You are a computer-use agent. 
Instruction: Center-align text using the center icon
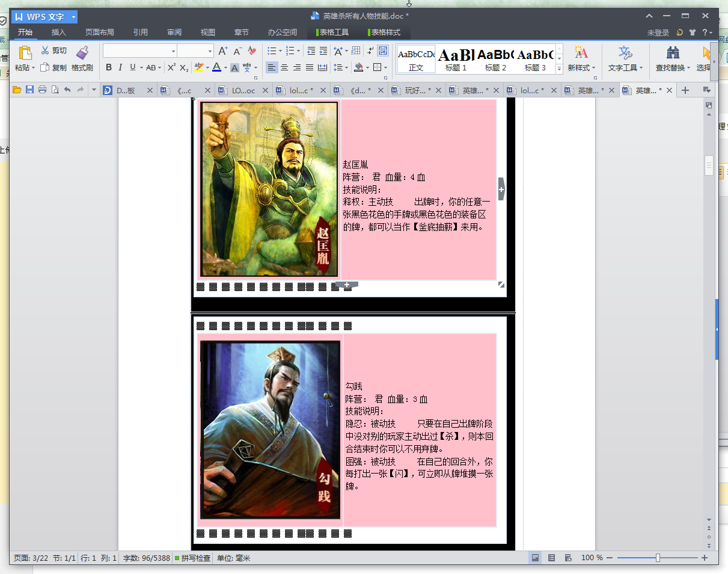(284, 67)
